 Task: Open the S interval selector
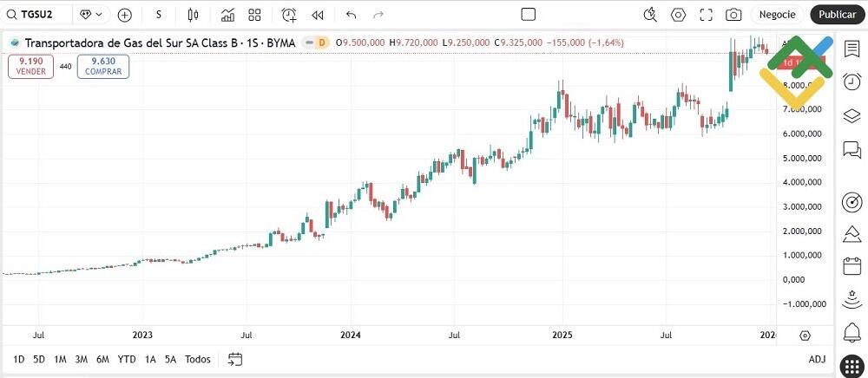click(158, 15)
